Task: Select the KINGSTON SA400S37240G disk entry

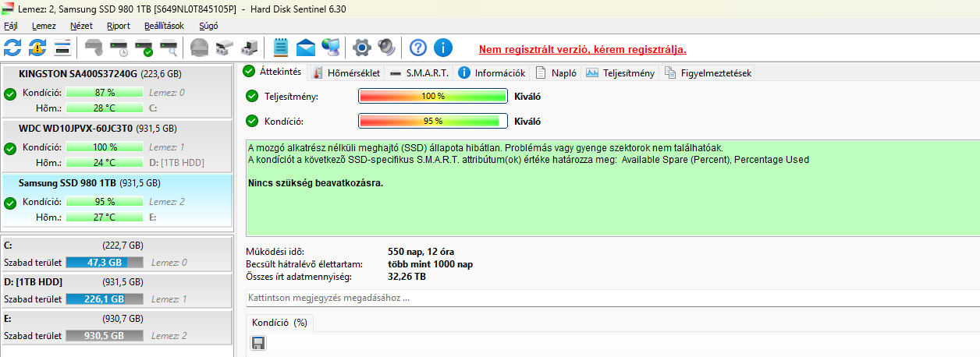Action: click(x=117, y=91)
